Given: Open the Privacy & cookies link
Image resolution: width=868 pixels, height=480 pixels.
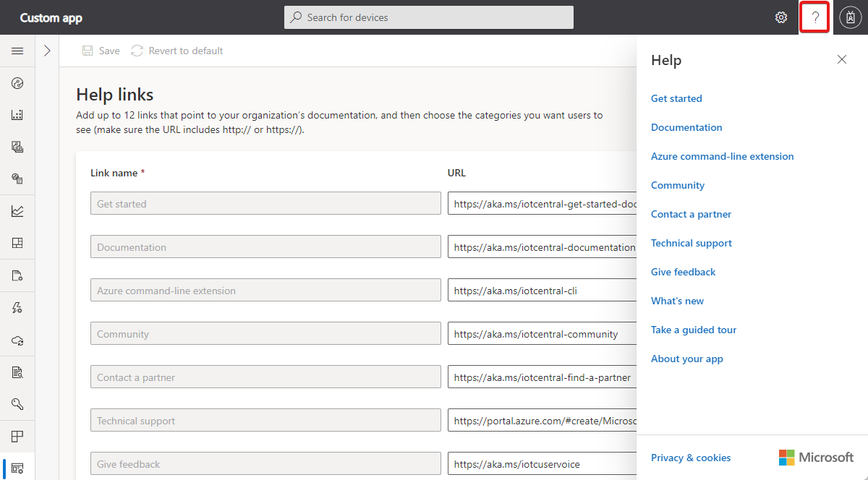Looking at the screenshot, I should click(x=690, y=458).
